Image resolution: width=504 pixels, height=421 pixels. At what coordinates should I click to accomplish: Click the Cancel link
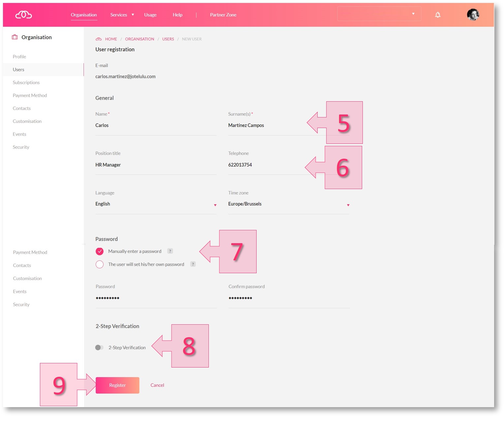(x=157, y=385)
